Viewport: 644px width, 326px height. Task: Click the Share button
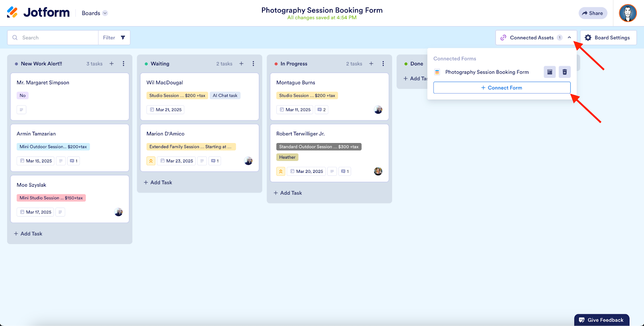pyautogui.click(x=592, y=13)
